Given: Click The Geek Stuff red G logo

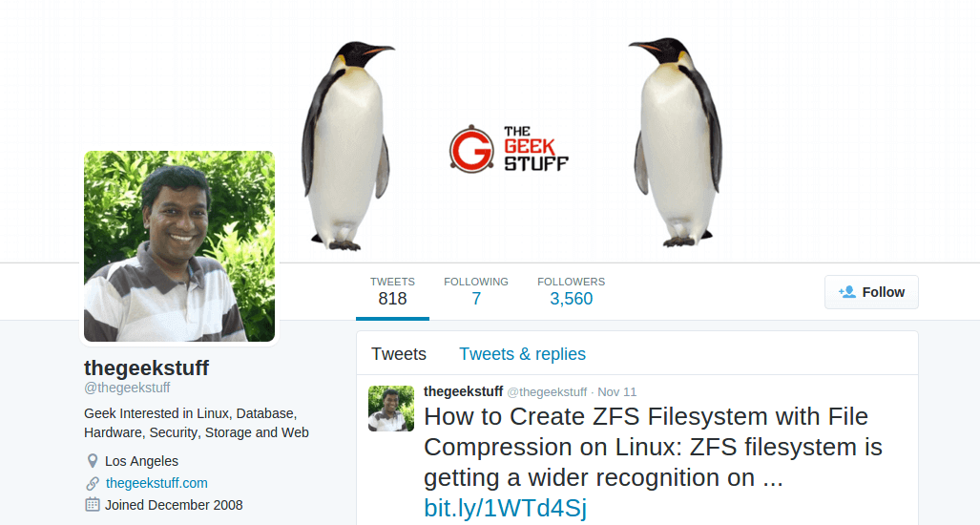Looking at the screenshot, I should [x=471, y=149].
